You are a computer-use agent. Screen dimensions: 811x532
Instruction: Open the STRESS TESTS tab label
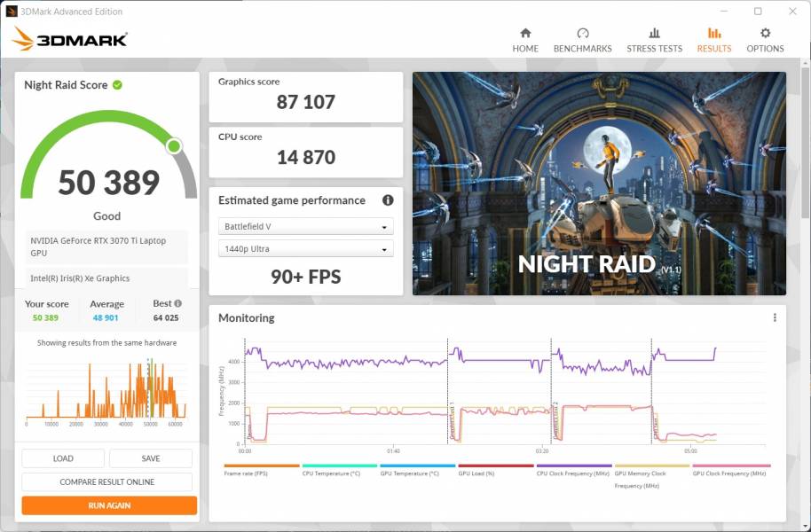pyautogui.click(x=654, y=49)
